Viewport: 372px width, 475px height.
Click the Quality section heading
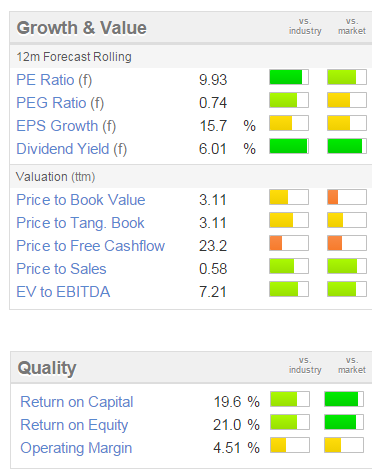click(x=47, y=368)
